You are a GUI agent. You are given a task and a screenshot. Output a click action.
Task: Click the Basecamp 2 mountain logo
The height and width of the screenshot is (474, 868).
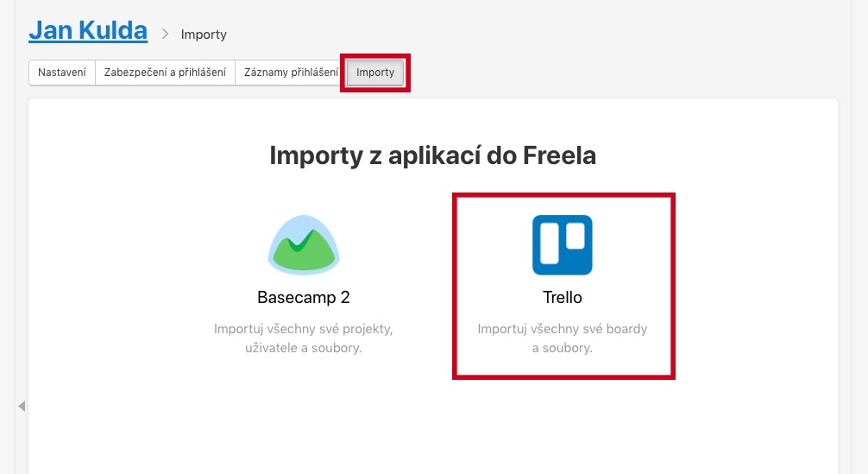tap(304, 244)
